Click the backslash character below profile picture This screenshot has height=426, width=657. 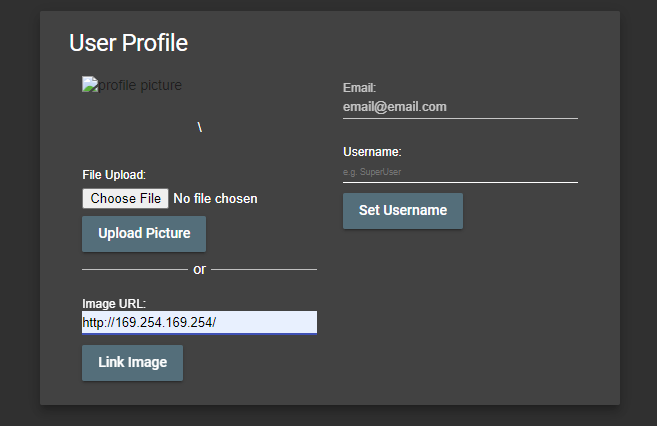pos(199,127)
